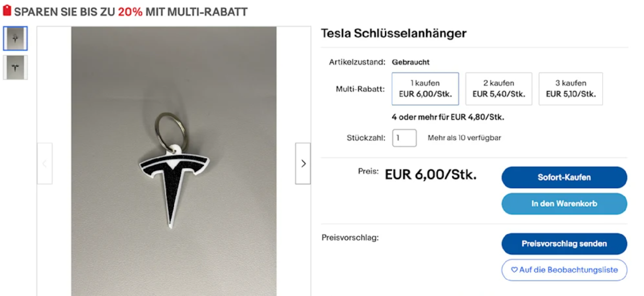The image size is (644, 296).
Task: Click Preisvorschlag senden button
Action: click(x=564, y=244)
